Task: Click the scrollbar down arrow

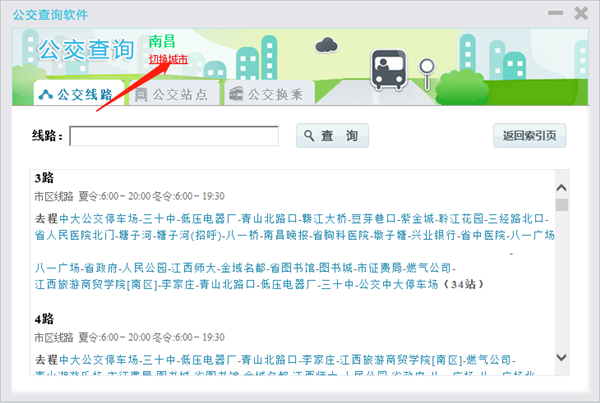Action: (561, 357)
